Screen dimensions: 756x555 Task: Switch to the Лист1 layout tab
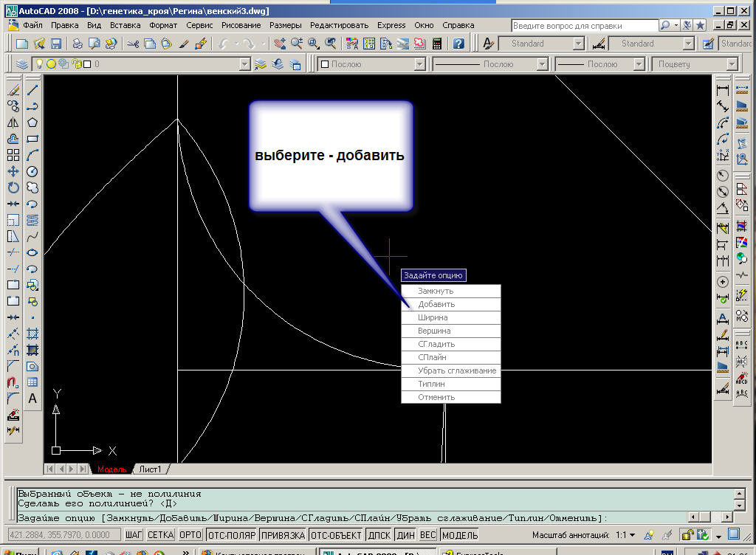coord(150,469)
